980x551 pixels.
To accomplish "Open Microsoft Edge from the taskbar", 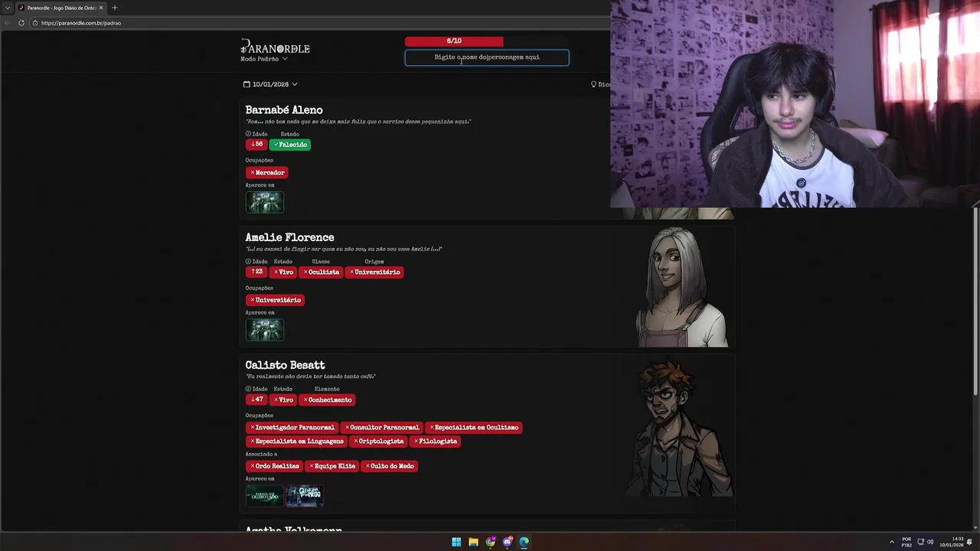I will pyautogui.click(x=524, y=542).
